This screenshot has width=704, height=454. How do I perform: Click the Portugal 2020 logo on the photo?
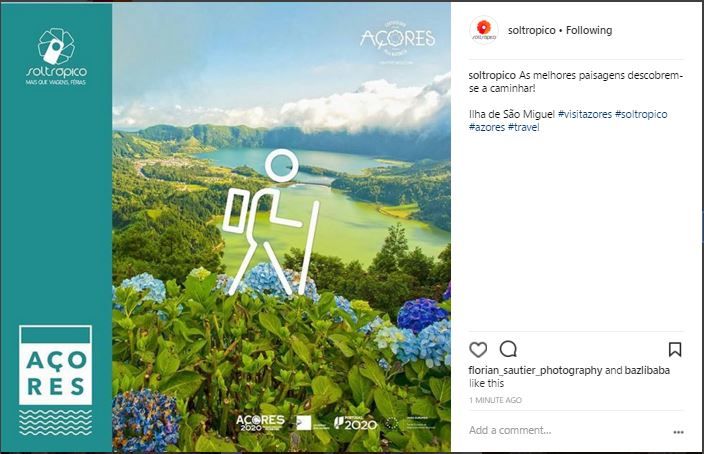[356, 423]
